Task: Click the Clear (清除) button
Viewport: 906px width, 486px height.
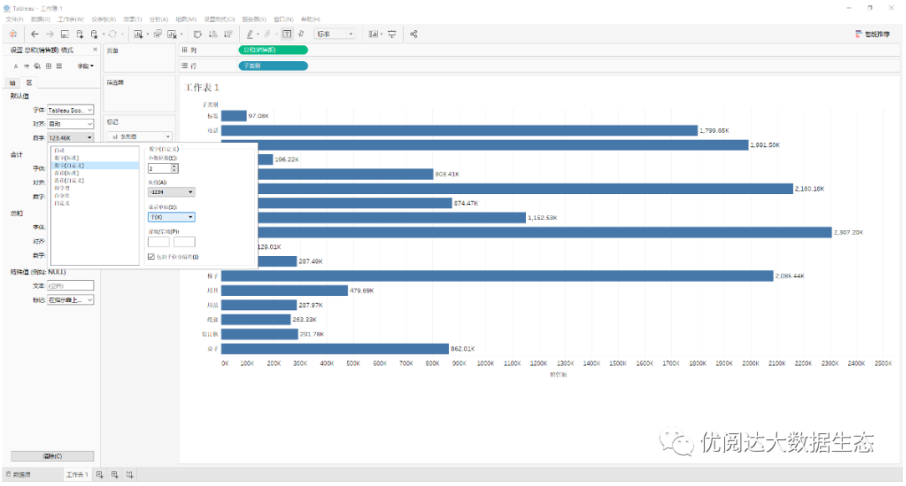Action: (x=50, y=456)
